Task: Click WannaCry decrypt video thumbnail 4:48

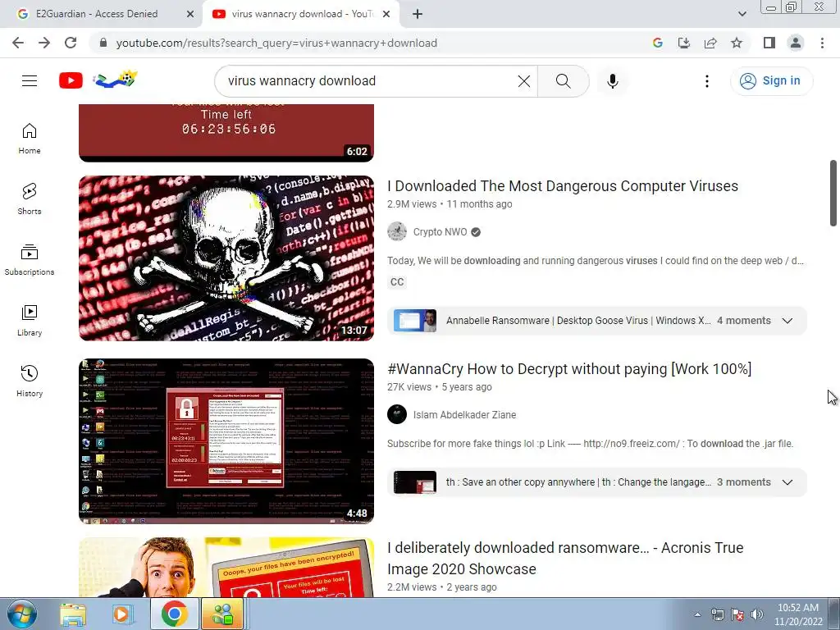Action: pyautogui.click(x=226, y=441)
